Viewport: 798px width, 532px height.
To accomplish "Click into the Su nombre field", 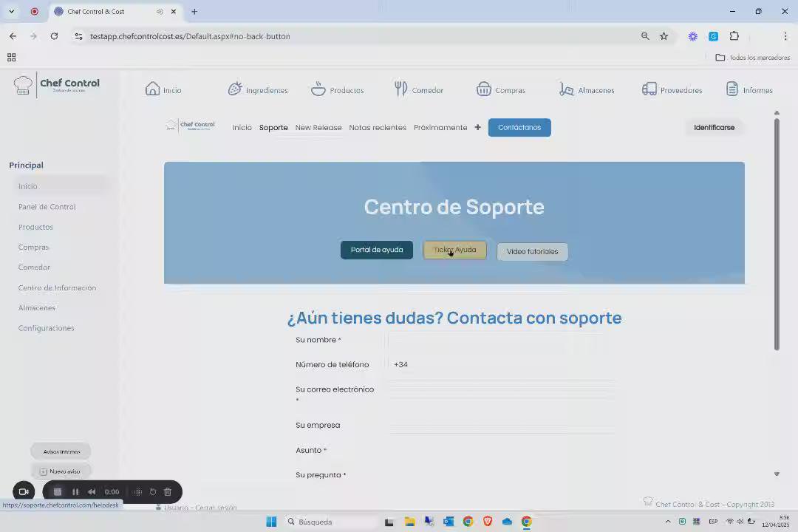I will 501,341.
